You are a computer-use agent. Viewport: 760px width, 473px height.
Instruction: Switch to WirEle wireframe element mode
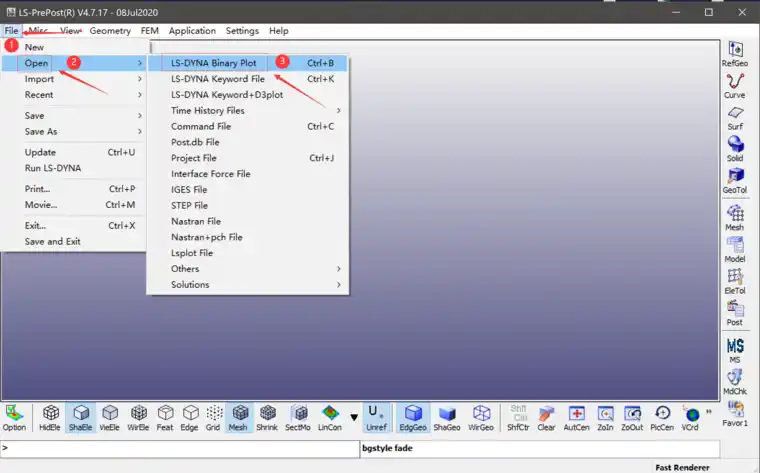[x=138, y=418]
